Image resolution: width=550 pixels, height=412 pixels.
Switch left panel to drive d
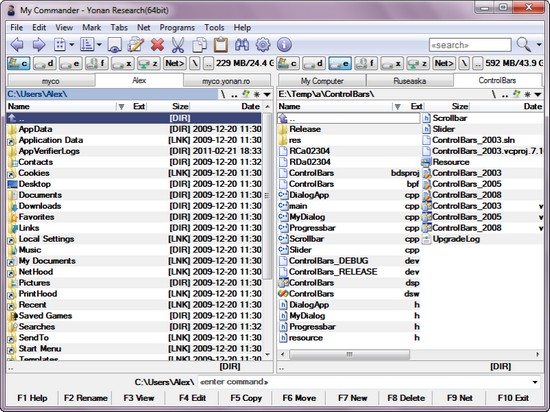point(45,63)
